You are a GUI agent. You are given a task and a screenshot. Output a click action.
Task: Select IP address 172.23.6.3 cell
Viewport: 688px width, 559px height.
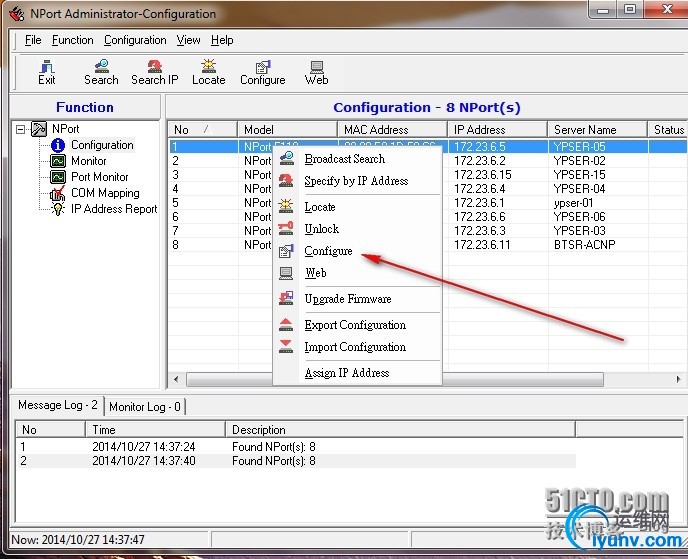pyautogui.click(x=480, y=231)
